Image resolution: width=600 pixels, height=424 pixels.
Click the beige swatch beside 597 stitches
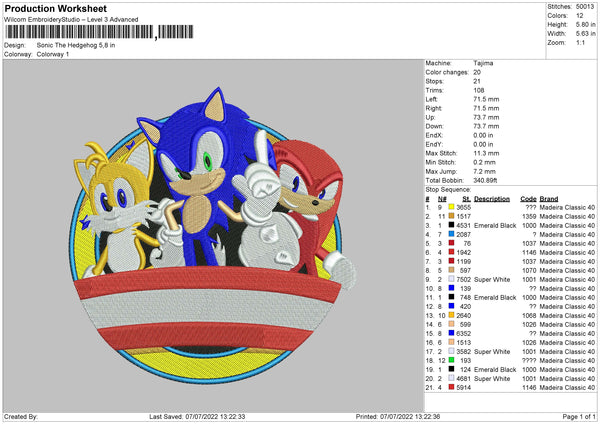pos(451,270)
